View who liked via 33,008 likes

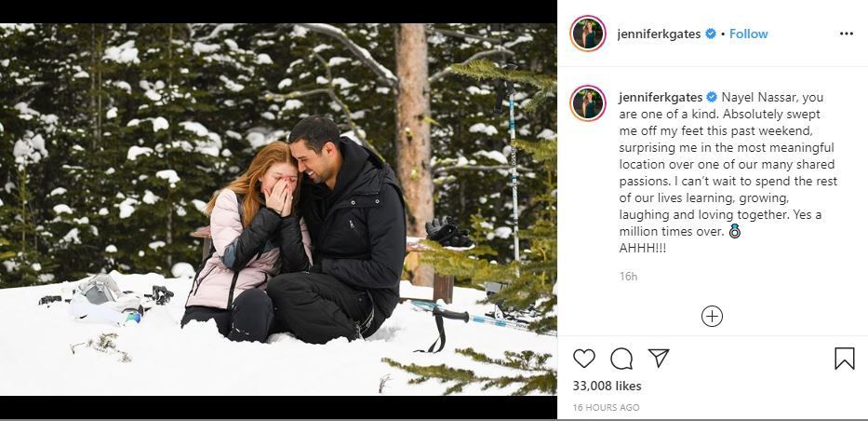607,386
